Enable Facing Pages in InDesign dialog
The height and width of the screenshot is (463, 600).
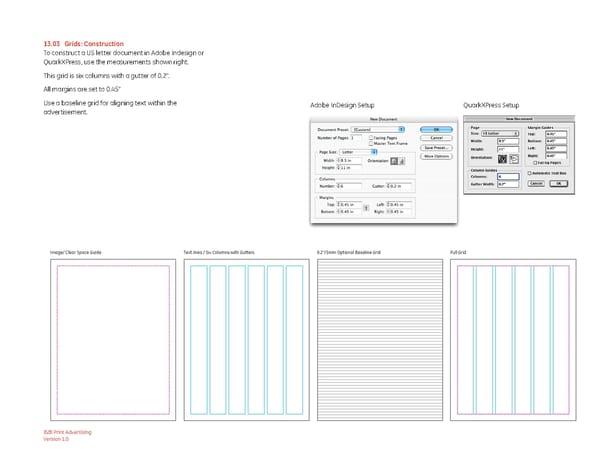(x=372, y=137)
